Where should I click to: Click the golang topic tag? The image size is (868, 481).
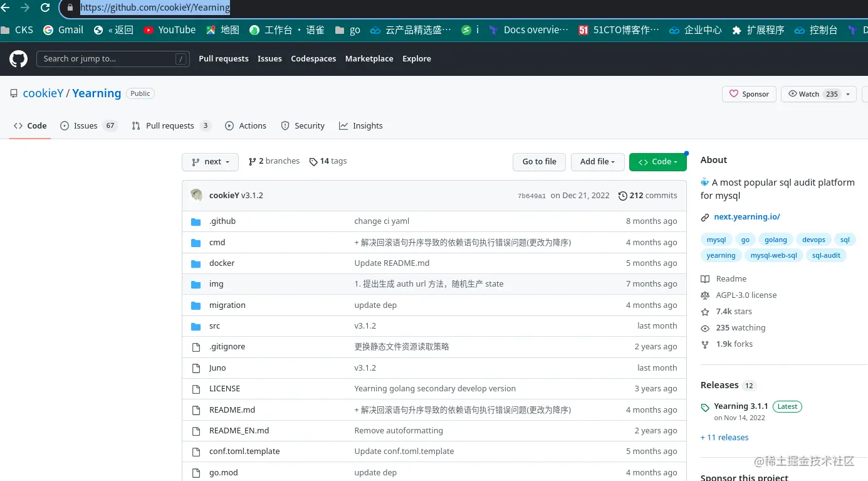pos(775,240)
